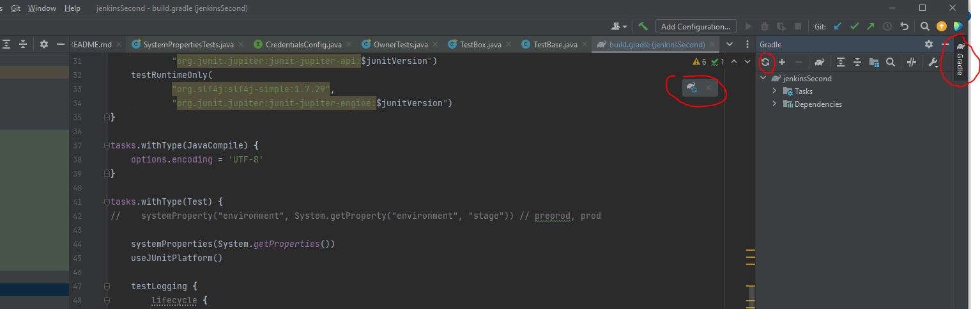Go to next highlighted error arrow
980x309 pixels.
[748, 62]
